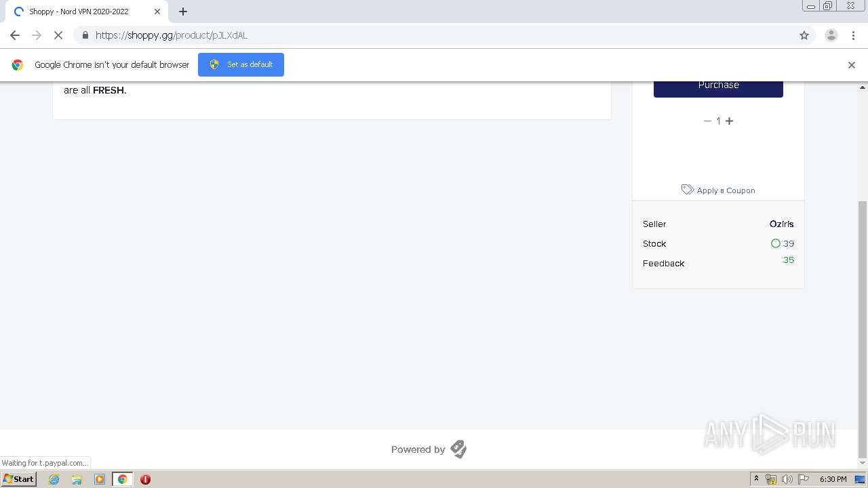The image size is (868, 488).
Task: View site security lock info
Action: pos(85,35)
